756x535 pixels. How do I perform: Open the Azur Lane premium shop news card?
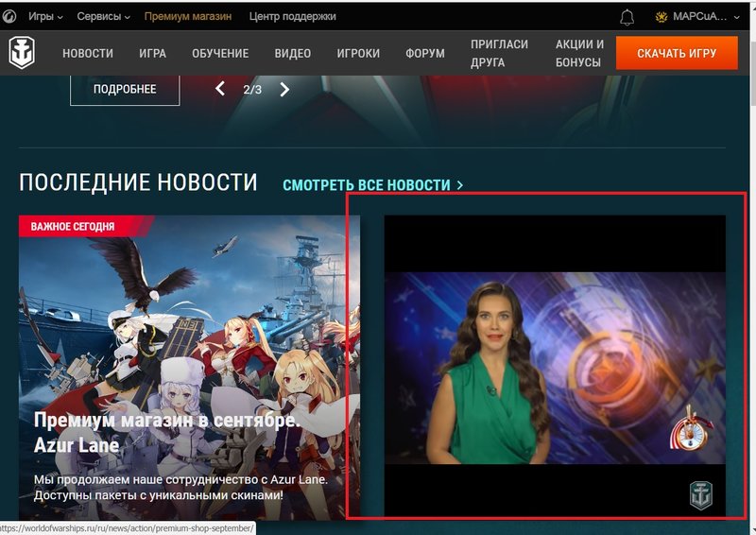tap(190, 368)
